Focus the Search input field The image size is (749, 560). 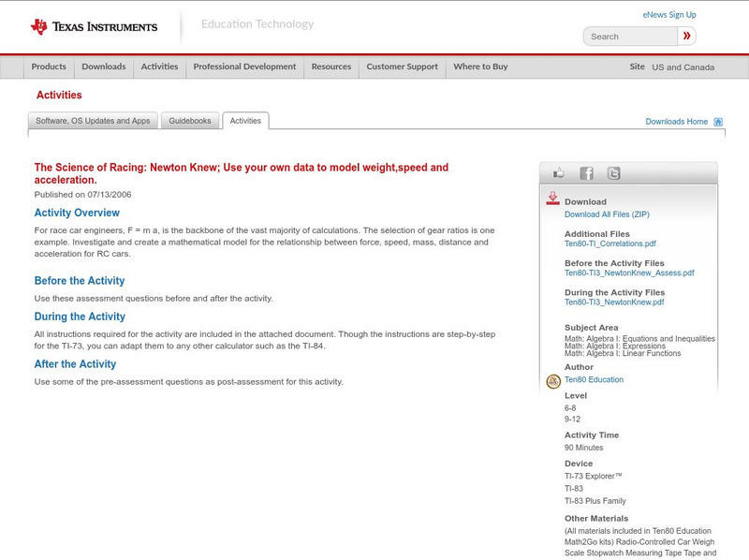click(630, 37)
